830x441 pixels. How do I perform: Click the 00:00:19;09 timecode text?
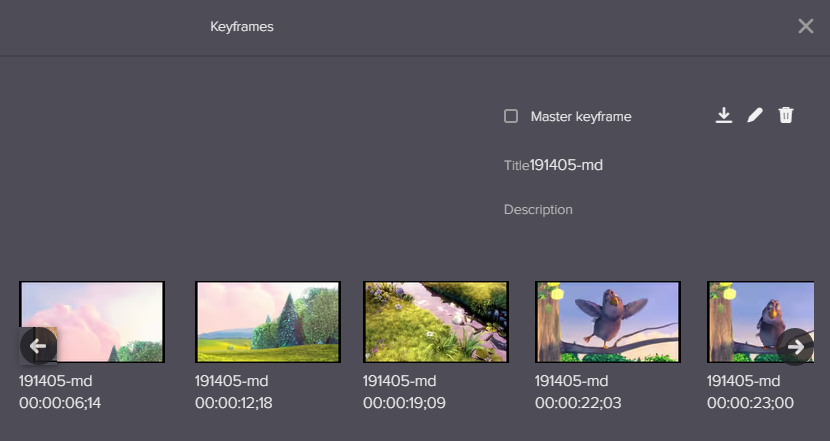(x=404, y=403)
